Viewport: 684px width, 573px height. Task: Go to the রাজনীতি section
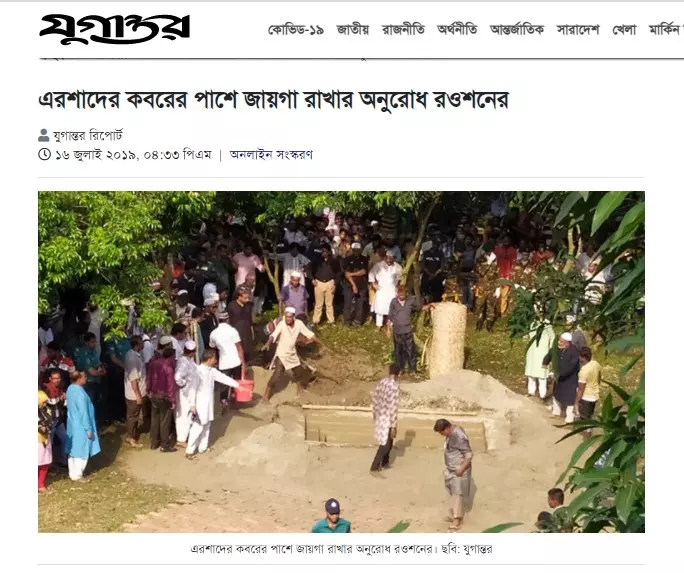pos(403,29)
